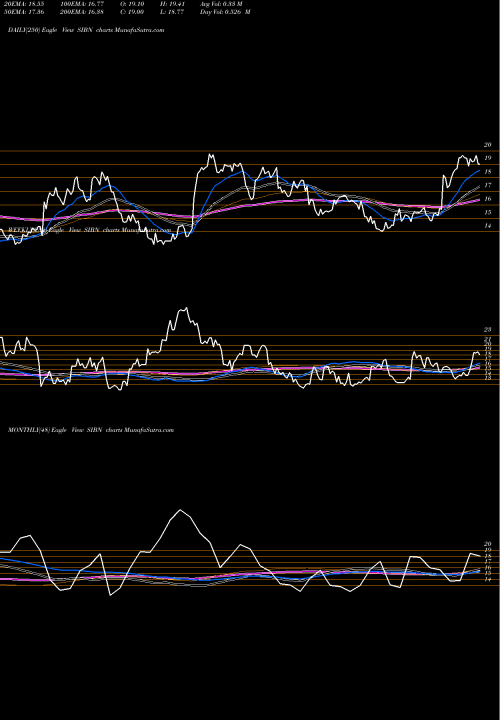Click the 14 price label on monthly chart
Image resolution: width=500 pixels, height=720 pixels.
point(488,579)
